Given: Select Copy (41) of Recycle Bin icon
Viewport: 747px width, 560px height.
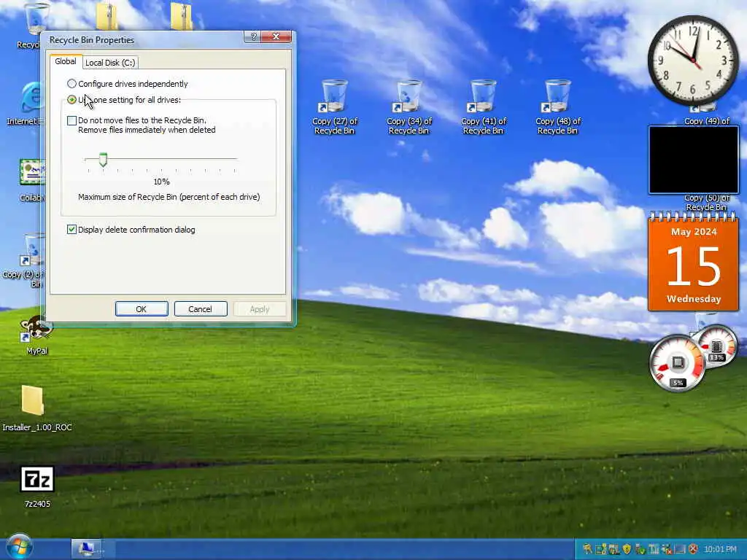Looking at the screenshot, I should (x=484, y=108).
